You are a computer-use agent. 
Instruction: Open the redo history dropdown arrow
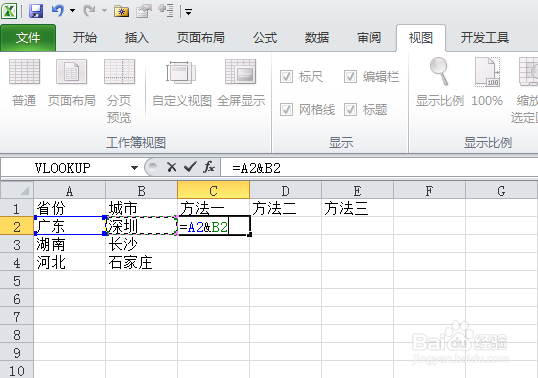point(104,11)
